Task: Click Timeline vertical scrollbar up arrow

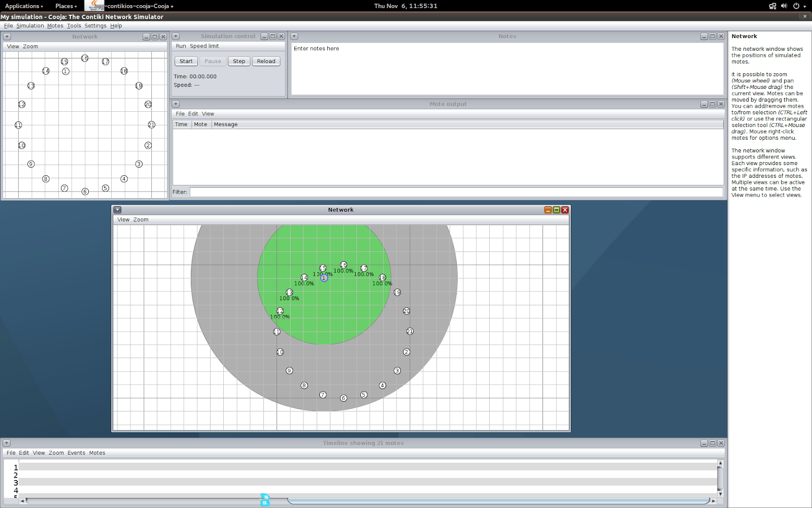Action: [720, 463]
